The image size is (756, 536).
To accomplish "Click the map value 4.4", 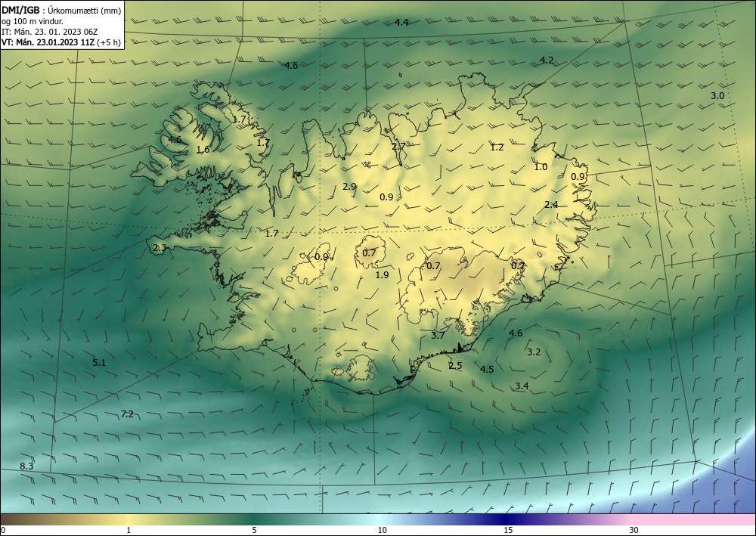I will (401, 22).
